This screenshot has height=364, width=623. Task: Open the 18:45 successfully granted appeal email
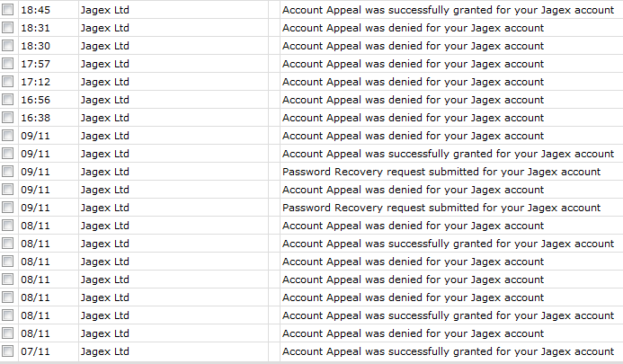click(x=448, y=10)
